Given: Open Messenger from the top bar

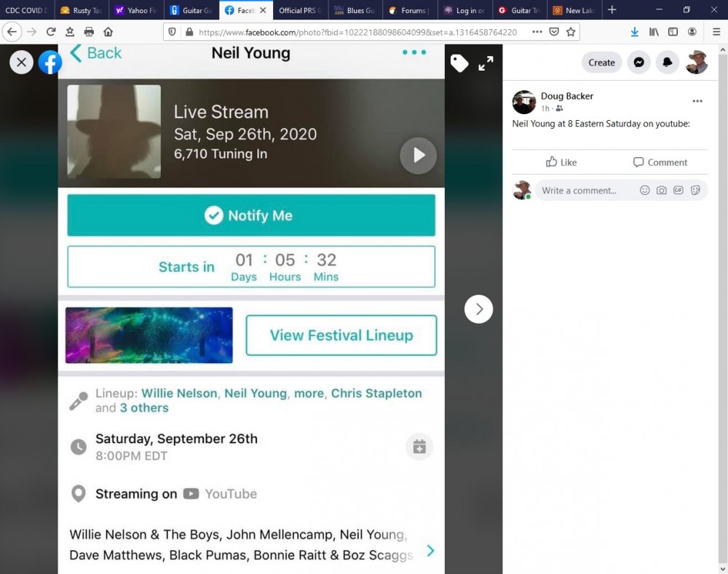Looking at the screenshot, I should 639,62.
